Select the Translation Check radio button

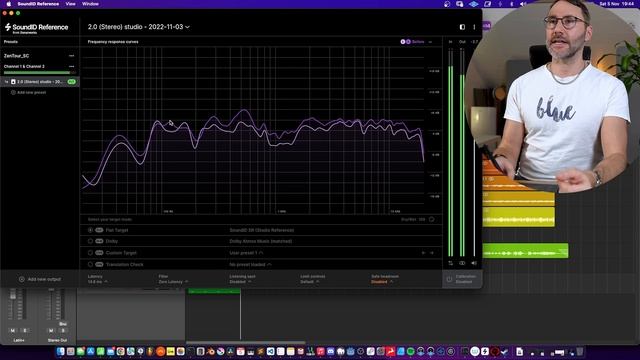pos(90,264)
